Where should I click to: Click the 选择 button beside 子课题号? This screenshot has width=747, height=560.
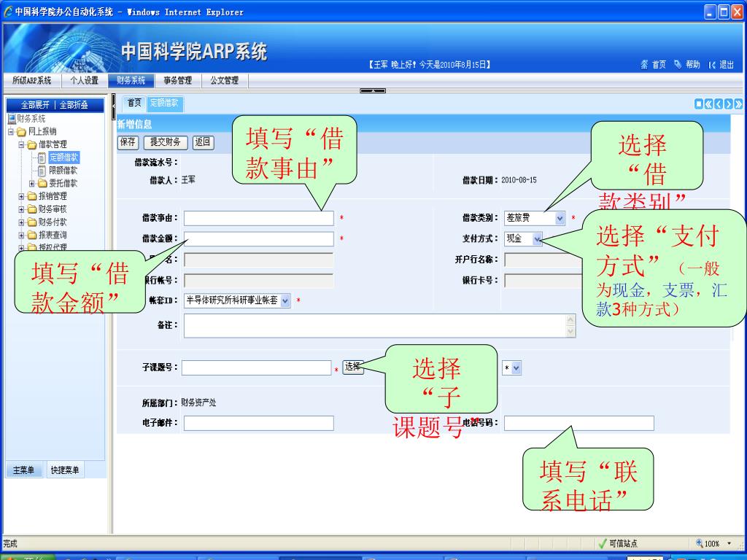[353, 367]
